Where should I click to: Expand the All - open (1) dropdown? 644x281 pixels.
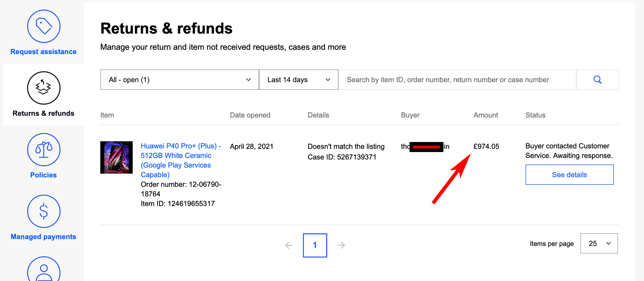[179, 80]
